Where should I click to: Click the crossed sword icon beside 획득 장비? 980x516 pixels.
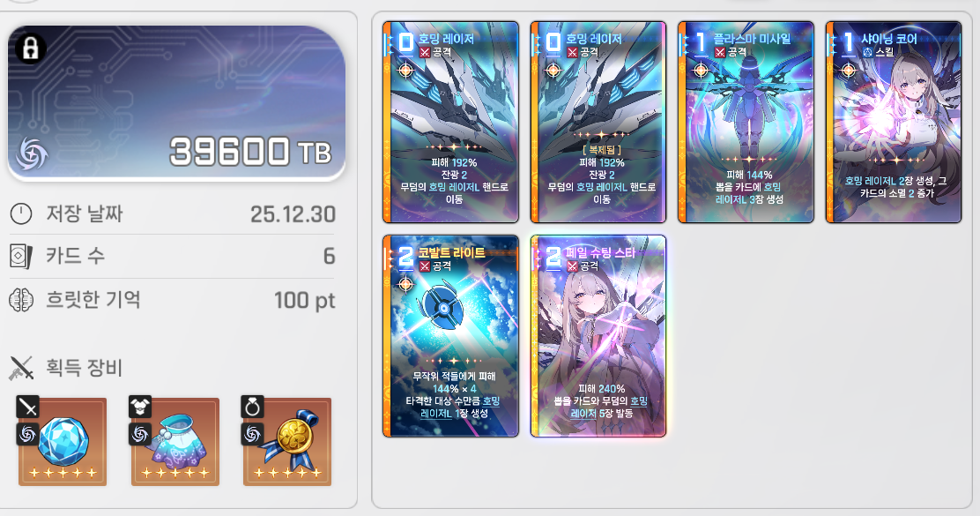(21, 368)
